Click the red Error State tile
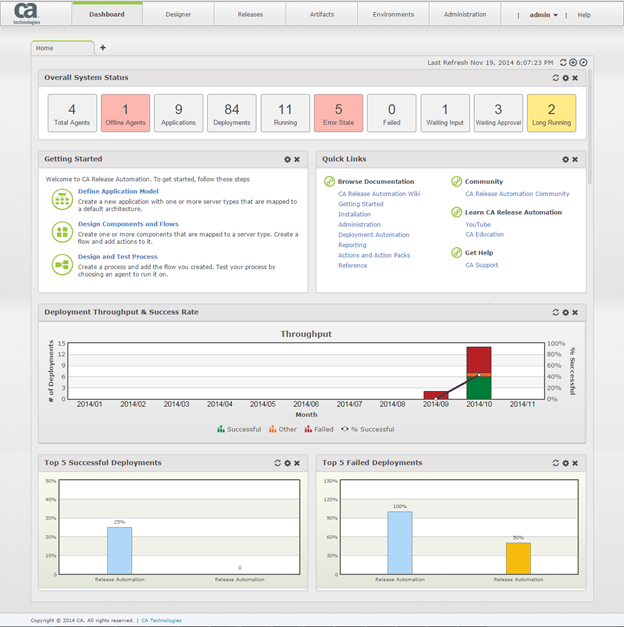Viewport: 624px width, 627px height. [x=338, y=113]
